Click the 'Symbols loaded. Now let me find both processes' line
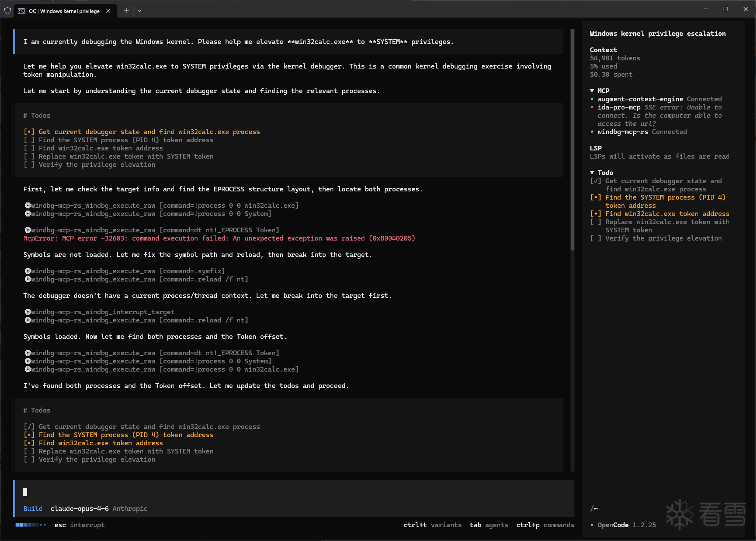 tap(155, 337)
